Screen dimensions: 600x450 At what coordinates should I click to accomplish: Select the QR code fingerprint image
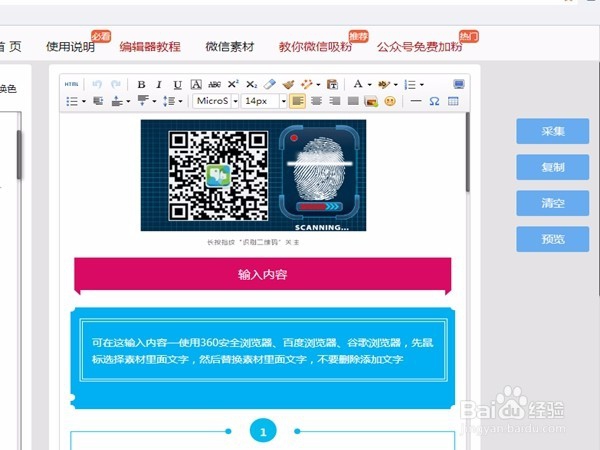point(253,175)
